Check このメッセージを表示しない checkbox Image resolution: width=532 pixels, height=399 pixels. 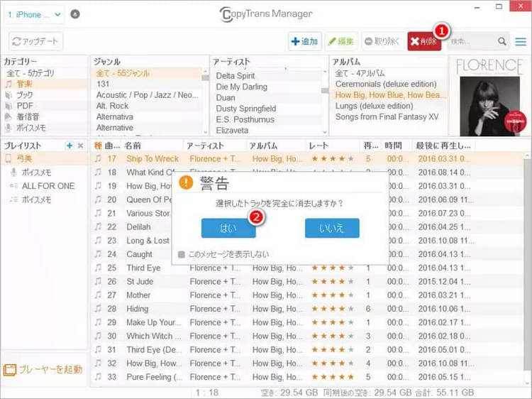click(x=182, y=254)
